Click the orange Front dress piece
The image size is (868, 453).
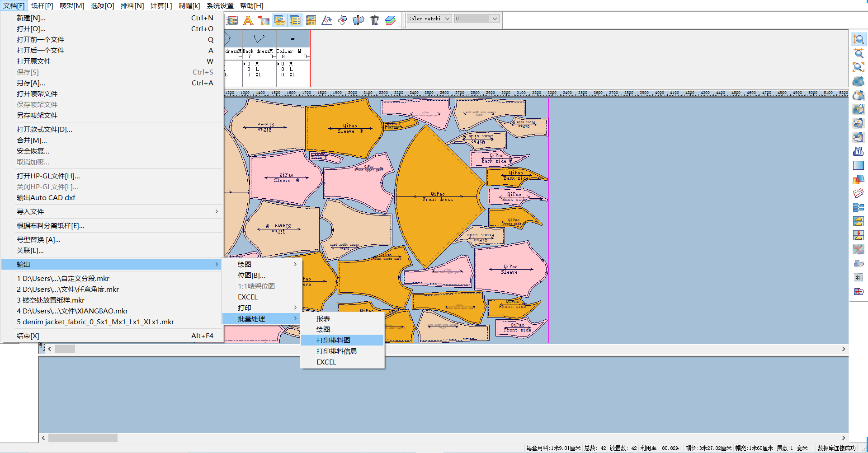pos(438,196)
